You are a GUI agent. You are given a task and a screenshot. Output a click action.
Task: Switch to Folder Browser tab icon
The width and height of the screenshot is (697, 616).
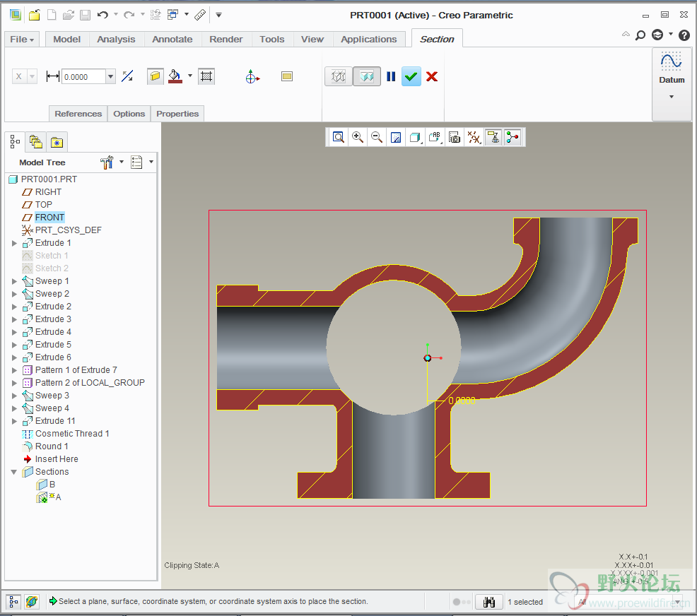(x=35, y=142)
